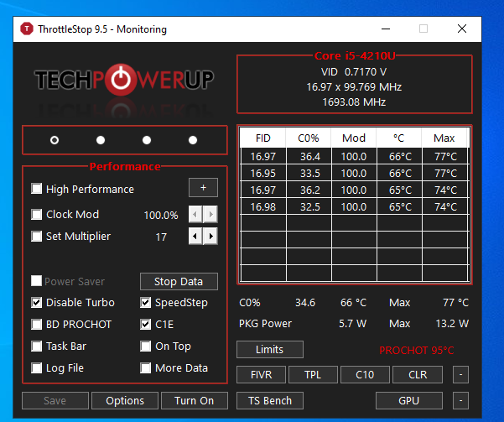This screenshot has height=422, width=504.
Task: Click the PKG Power 5.7 W value
Action: [x=352, y=323]
